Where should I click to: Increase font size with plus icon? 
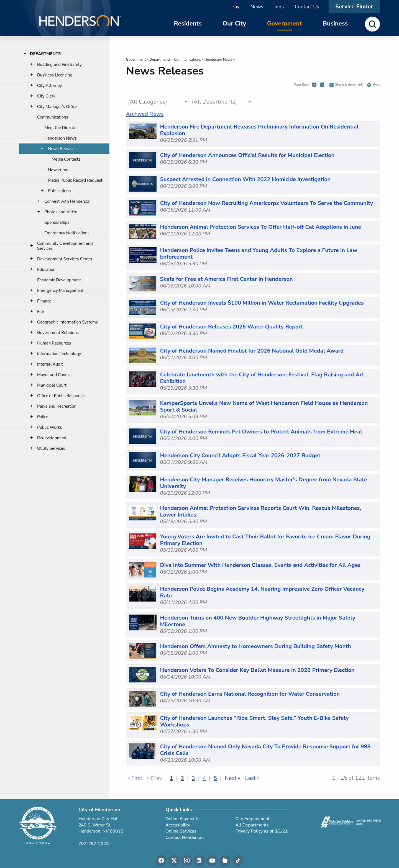click(314, 84)
